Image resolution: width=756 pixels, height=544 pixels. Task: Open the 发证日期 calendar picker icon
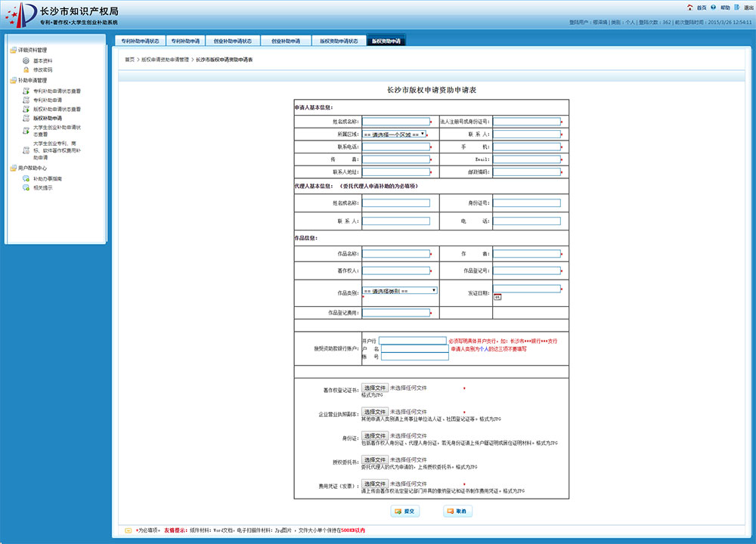(x=497, y=297)
